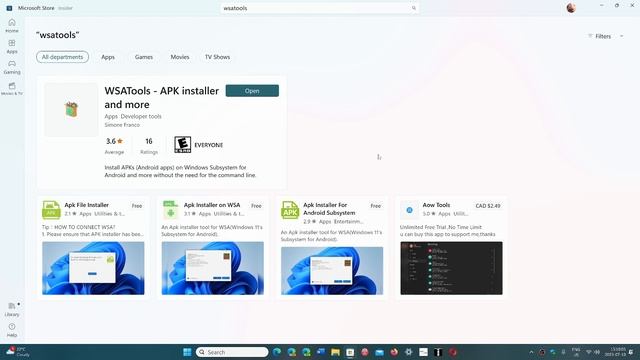
Task: Open the user profile avatar
Action: coord(571,8)
